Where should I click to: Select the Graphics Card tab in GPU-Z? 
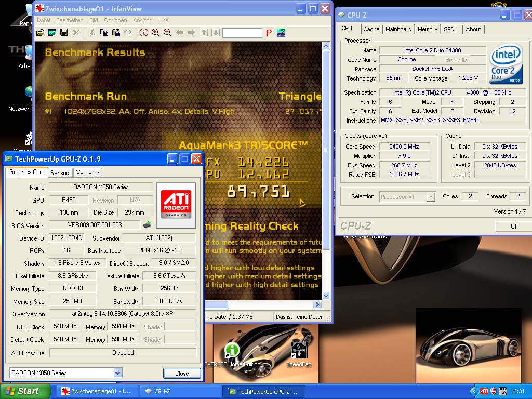(27, 172)
